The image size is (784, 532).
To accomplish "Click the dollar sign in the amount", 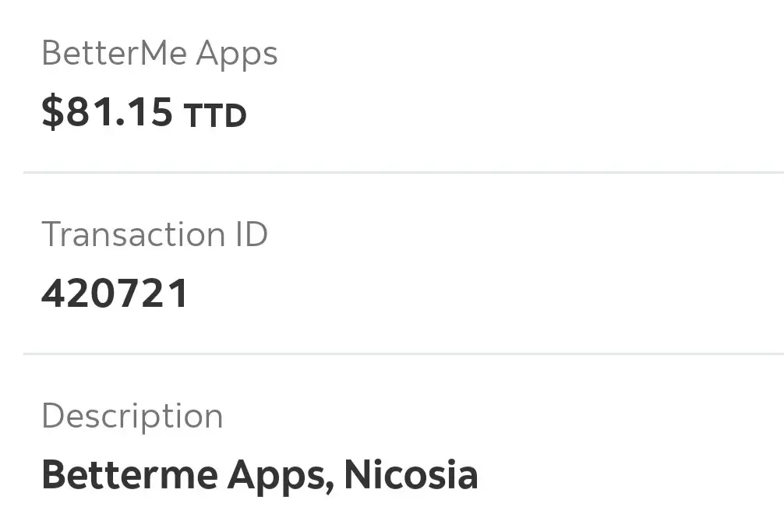I will point(51,112).
